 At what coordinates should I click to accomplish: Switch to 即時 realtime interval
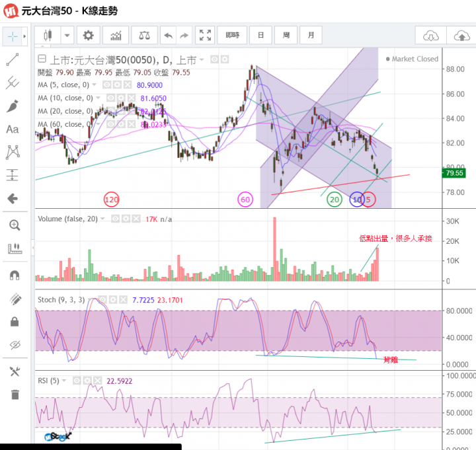tap(232, 36)
